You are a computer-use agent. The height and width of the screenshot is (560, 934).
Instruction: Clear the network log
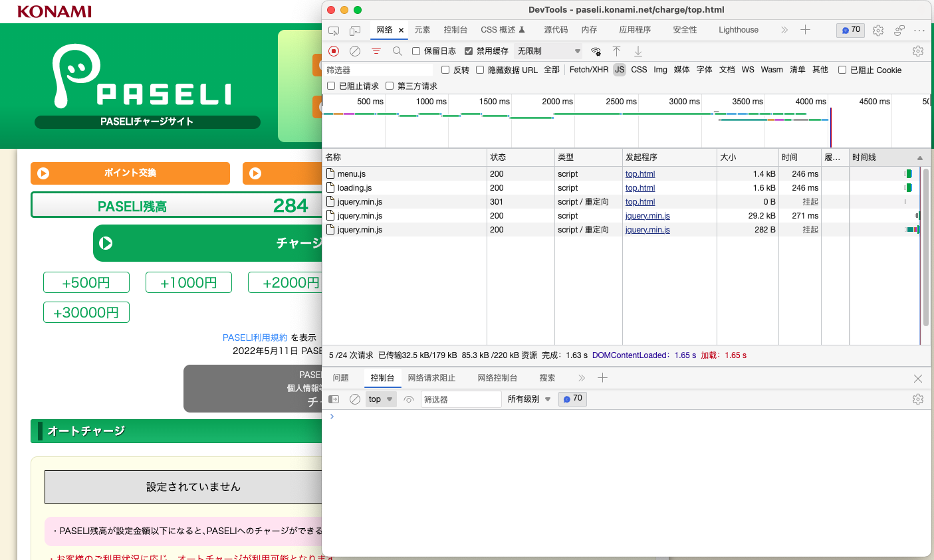[355, 51]
